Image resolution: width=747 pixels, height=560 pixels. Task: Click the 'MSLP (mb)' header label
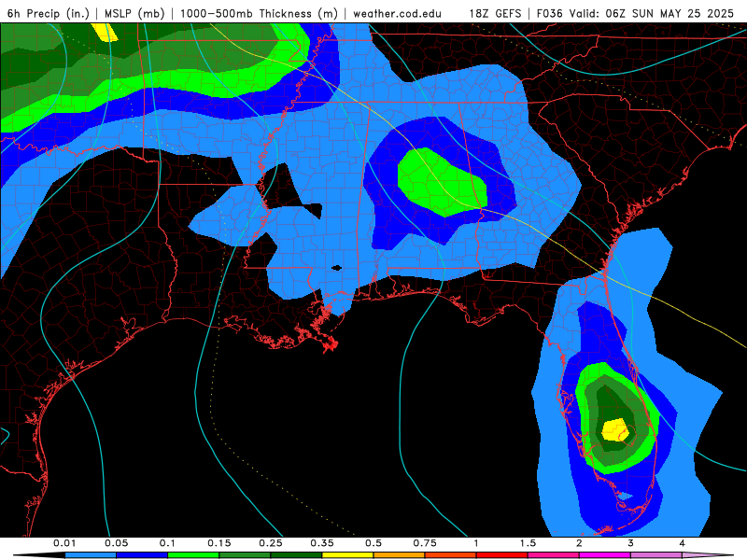pos(134,13)
